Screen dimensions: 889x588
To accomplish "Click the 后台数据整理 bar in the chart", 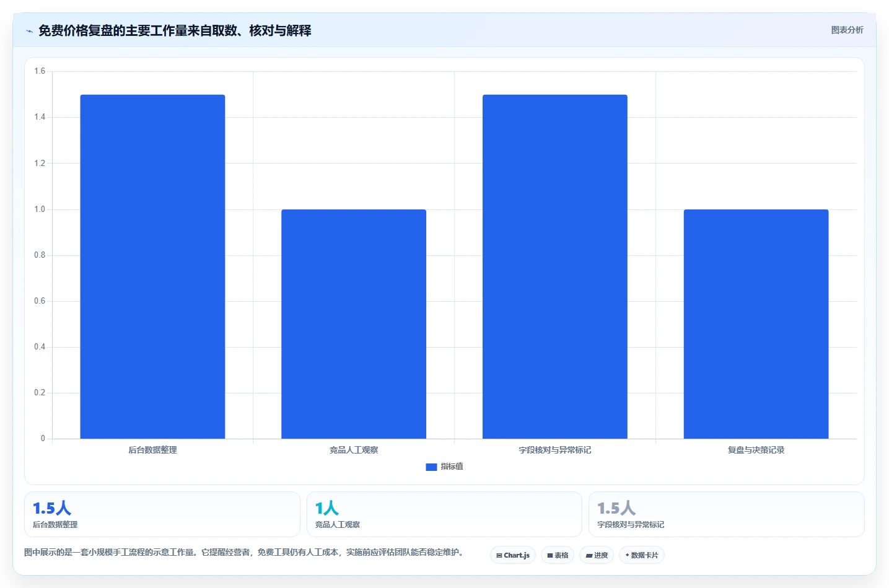I will [152, 266].
